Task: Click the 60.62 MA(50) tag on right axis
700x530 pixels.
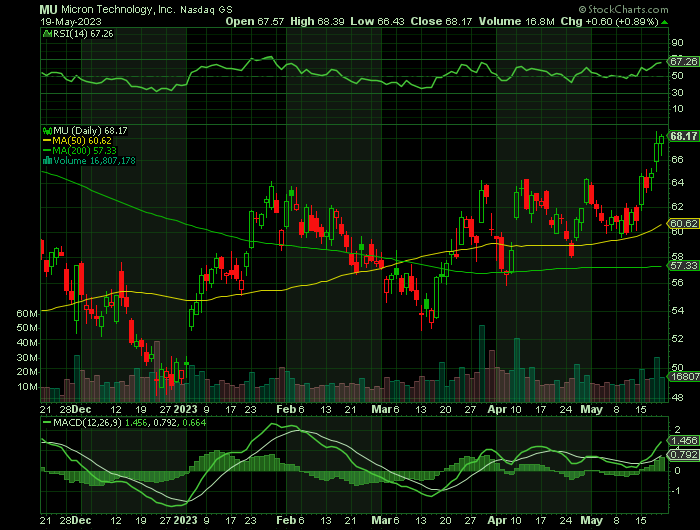Action: (x=683, y=223)
